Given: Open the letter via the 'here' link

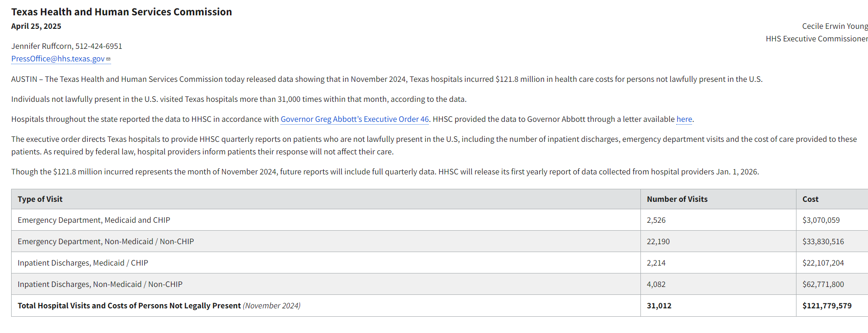Looking at the screenshot, I should (x=684, y=119).
